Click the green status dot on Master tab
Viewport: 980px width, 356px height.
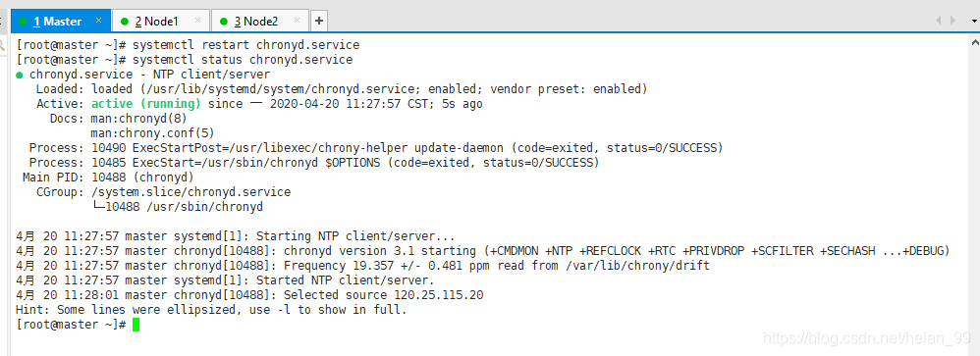(23, 22)
